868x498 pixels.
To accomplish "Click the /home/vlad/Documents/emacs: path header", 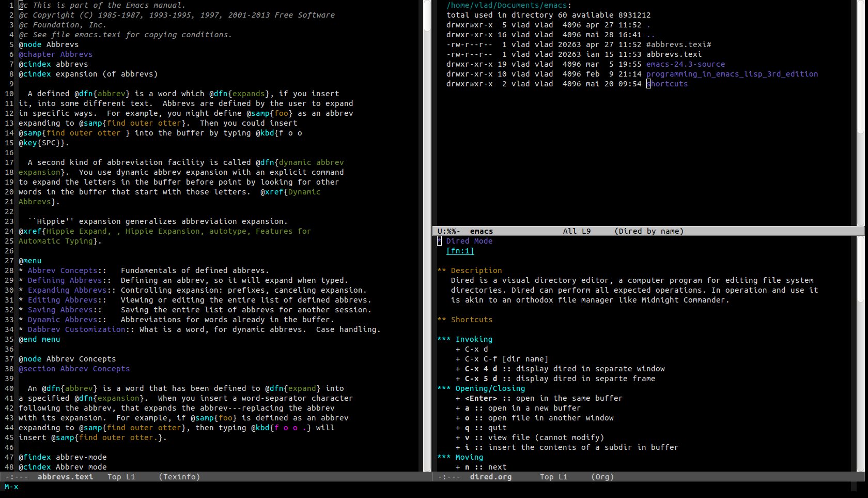I will click(x=509, y=5).
